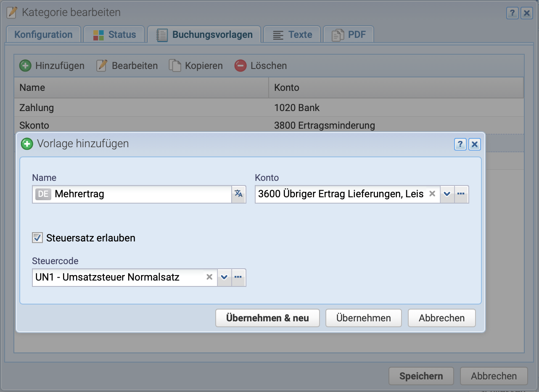Expand the Steuercode dropdown list

click(225, 277)
